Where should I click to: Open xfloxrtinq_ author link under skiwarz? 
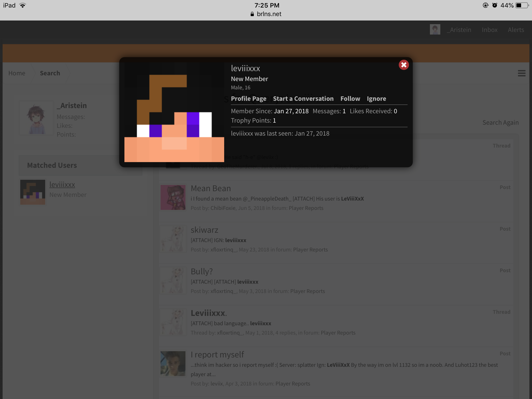click(x=223, y=250)
